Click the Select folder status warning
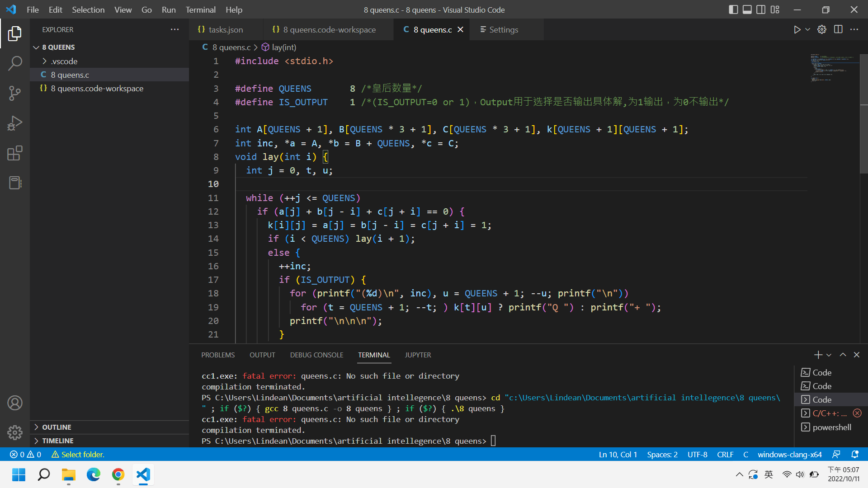The width and height of the screenshot is (868, 488). click(x=78, y=455)
